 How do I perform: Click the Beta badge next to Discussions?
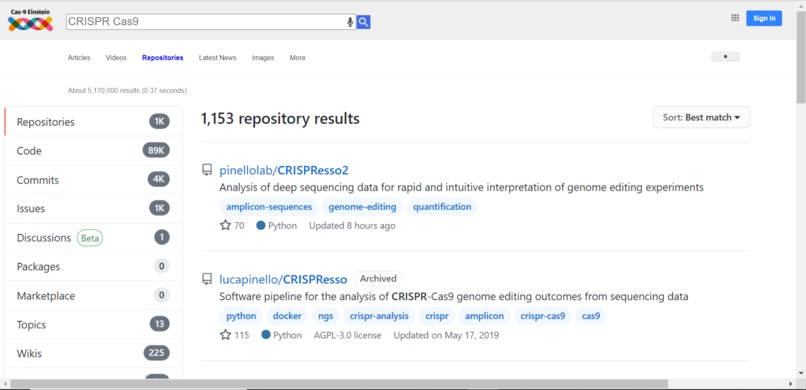pyautogui.click(x=89, y=238)
